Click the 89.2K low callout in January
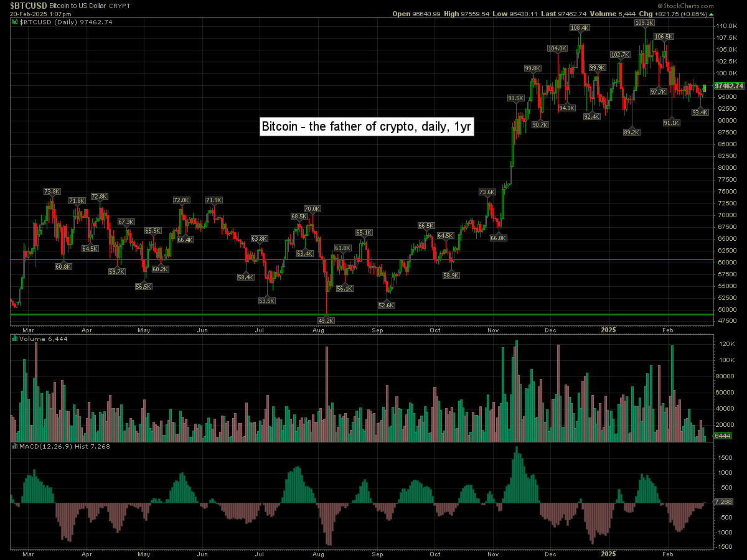Viewport: 747px width, 560px height. click(x=632, y=132)
